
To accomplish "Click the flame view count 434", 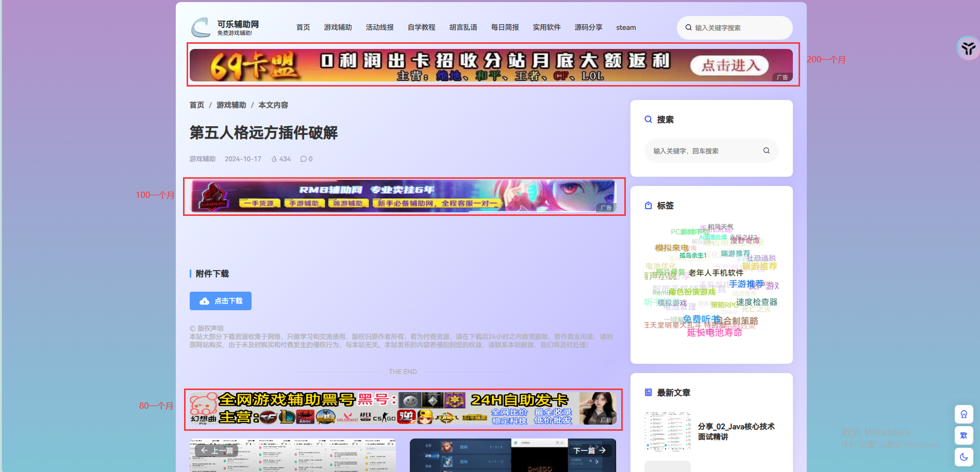I will click(x=281, y=159).
